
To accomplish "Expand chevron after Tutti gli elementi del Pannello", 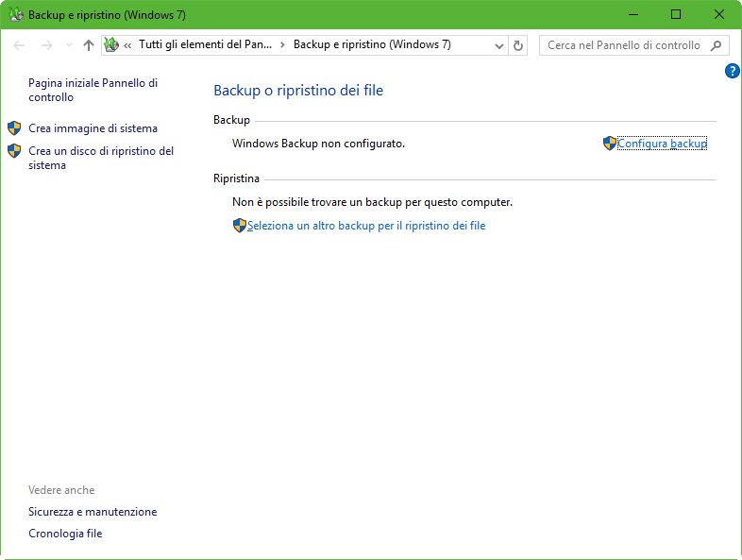I will pos(282,45).
